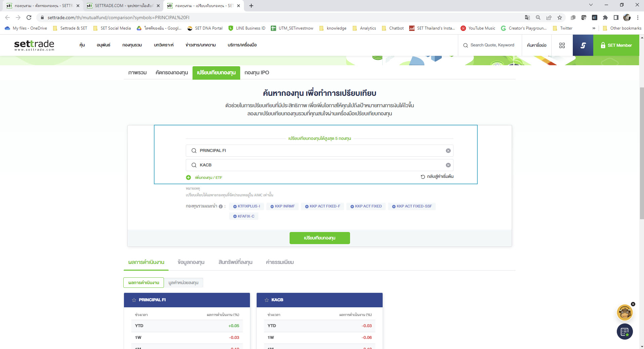Add KTFIXPLUS-I from recommended funds
Viewport: 644px width, 349px height.
(x=246, y=206)
